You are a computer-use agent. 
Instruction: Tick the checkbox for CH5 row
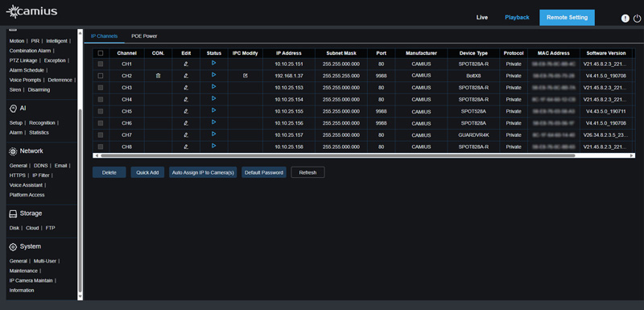(x=101, y=111)
